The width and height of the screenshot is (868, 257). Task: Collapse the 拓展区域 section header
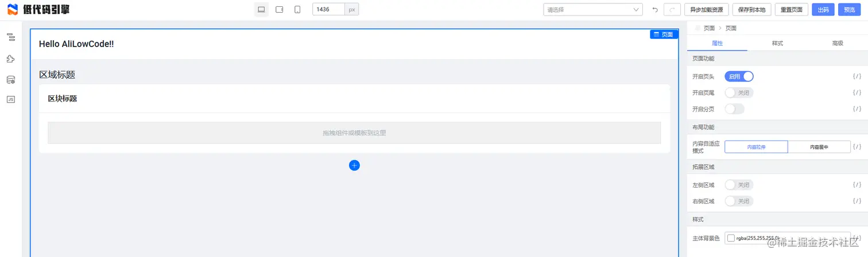pyautogui.click(x=777, y=167)
